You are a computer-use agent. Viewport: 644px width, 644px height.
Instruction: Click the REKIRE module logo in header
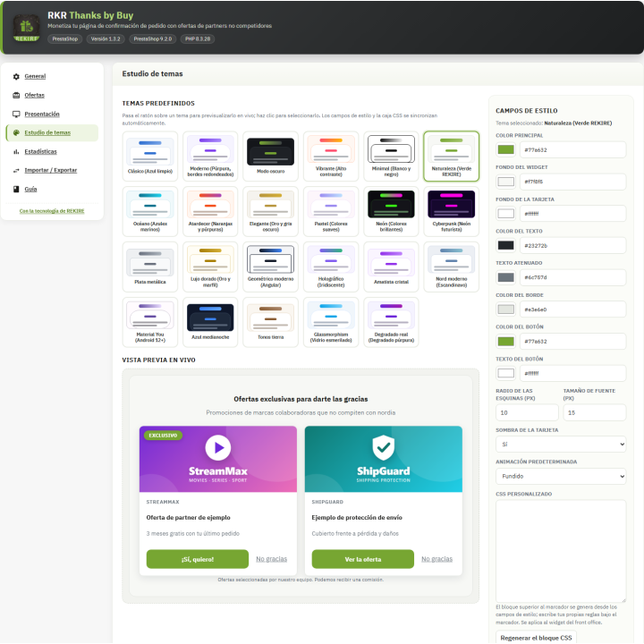(26, 28)
